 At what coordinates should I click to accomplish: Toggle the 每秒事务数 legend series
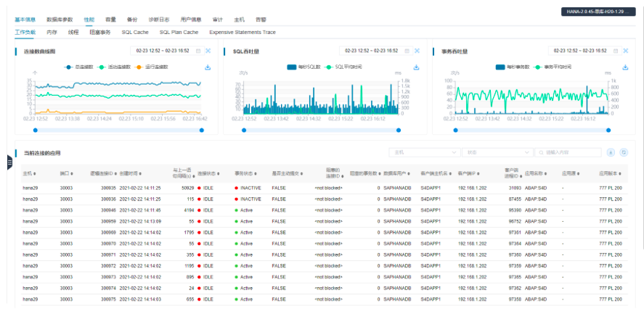[x=512, y=67]
